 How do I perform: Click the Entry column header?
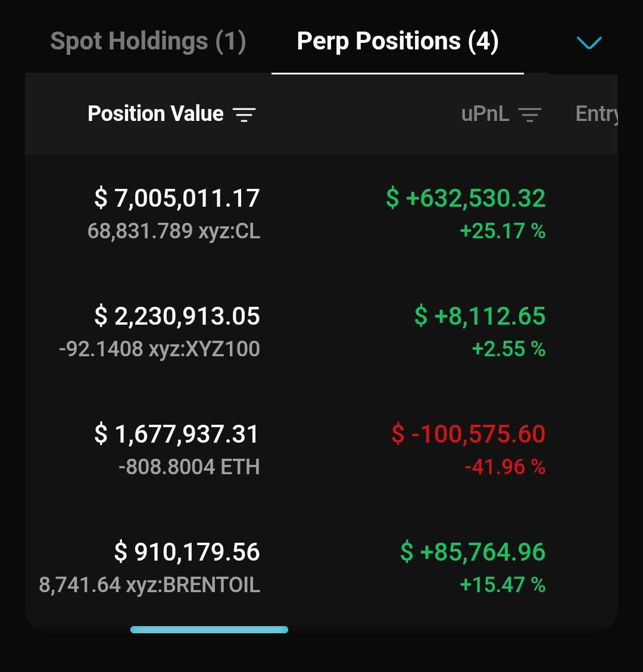[596, 114]
